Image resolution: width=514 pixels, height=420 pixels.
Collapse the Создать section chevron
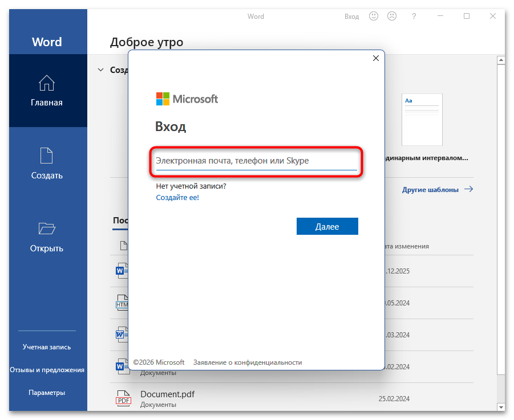pyautogui.click(x=100, y=70)
